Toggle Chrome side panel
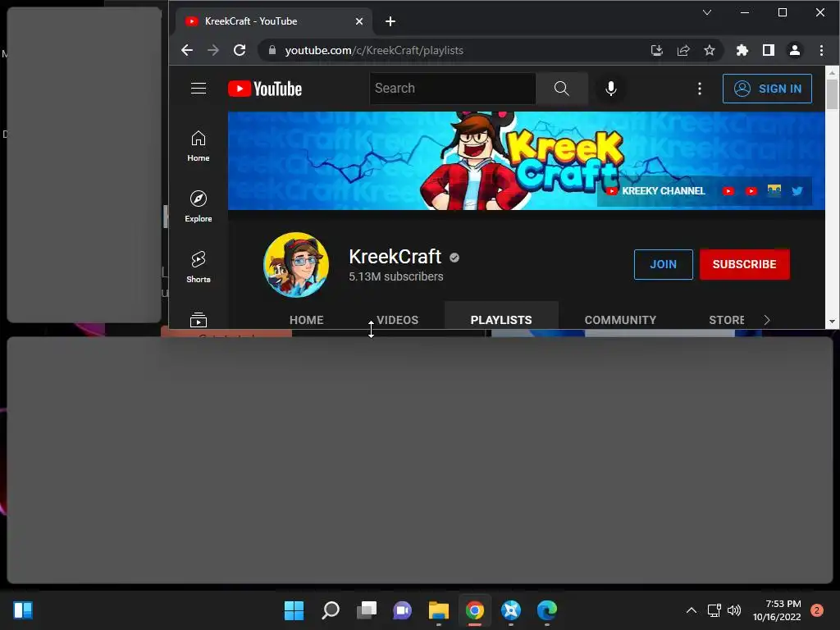840x630 pixels. [x=768, y=50]
